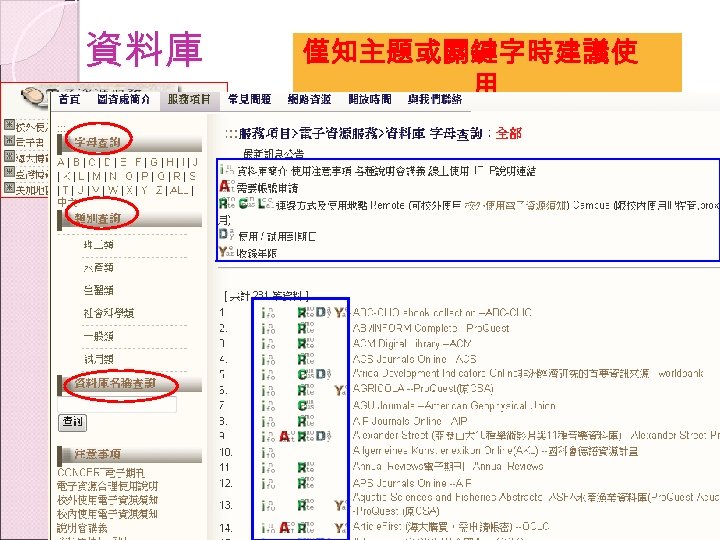The width and height of the screenshot is (720, 540).
Task: Choose 一般類 category
Action: pyautogui.click(x=98, y=336)
